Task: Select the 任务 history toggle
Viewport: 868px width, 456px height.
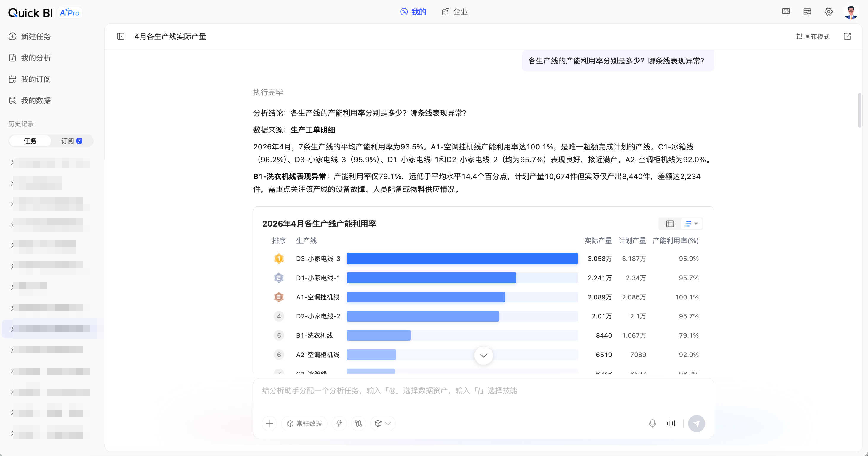Action: 30,141
